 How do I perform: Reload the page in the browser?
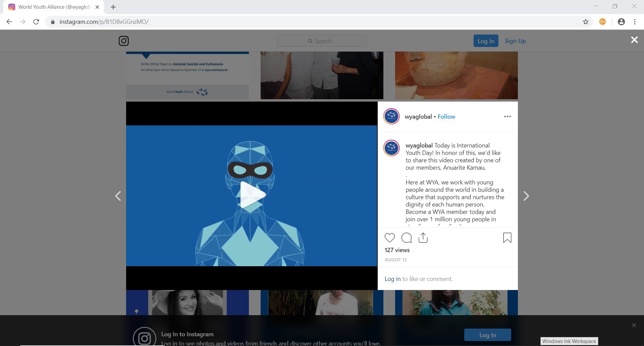(x=36, y=22)
